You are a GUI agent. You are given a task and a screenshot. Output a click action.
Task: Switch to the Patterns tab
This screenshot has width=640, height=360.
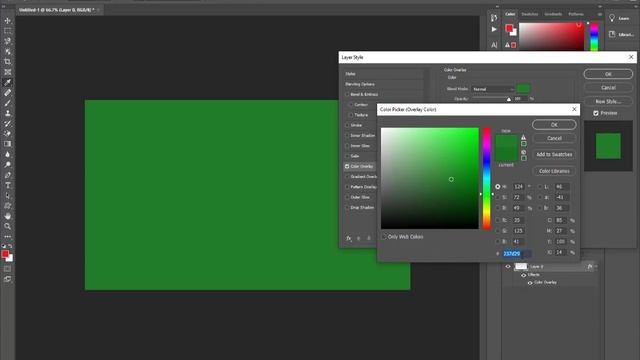point(576,14)
